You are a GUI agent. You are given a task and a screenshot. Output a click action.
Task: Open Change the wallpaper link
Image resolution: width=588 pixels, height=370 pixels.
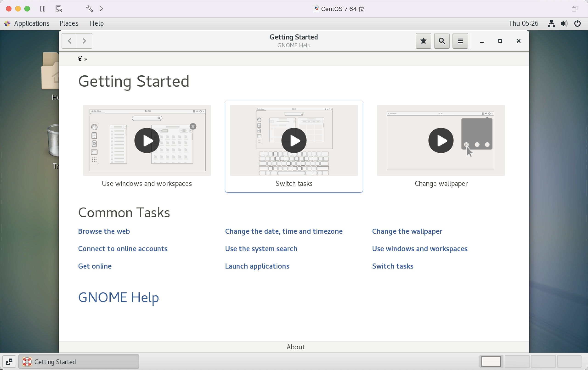point(407,231)
